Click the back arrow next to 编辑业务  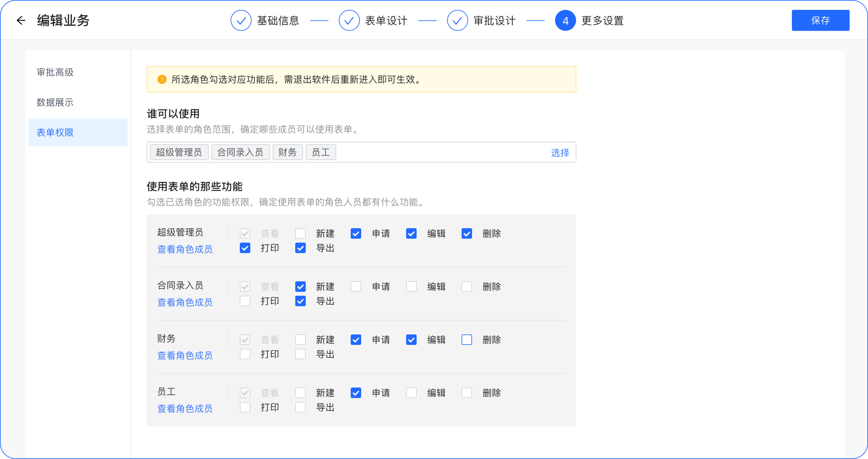pyautogui.click(x=21, y=20)
